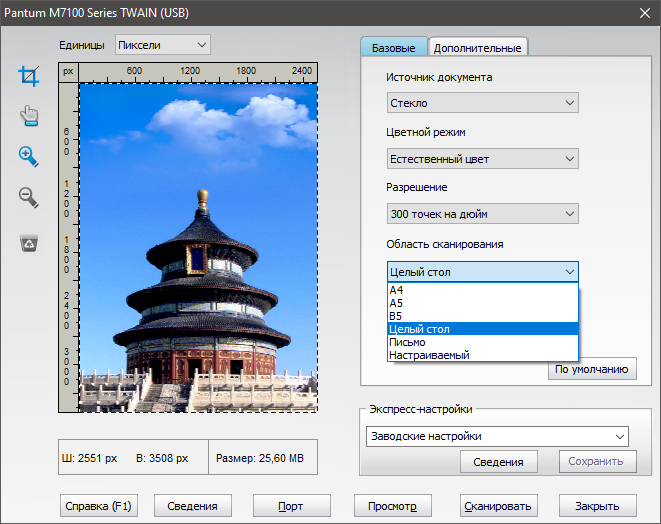Switch to the Базовые tab

coord(394,47)
